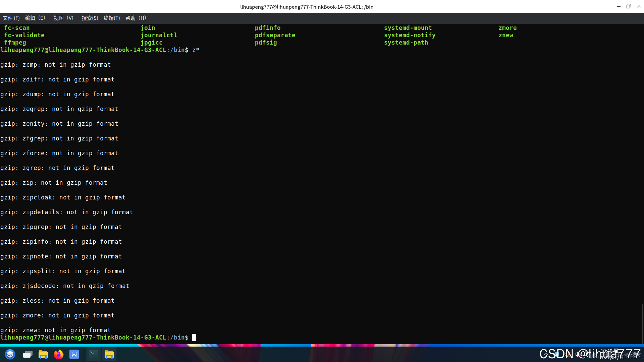Open the 文件(F) menu

[x=11, y=18]
